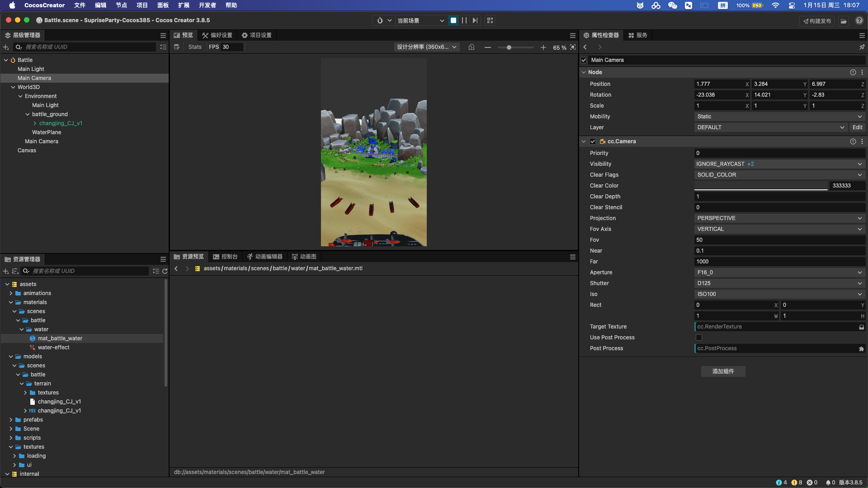Click the step next frame icon
Image resolution: width=868 pixels, height=488 pixels.
(x=475, y=20)
